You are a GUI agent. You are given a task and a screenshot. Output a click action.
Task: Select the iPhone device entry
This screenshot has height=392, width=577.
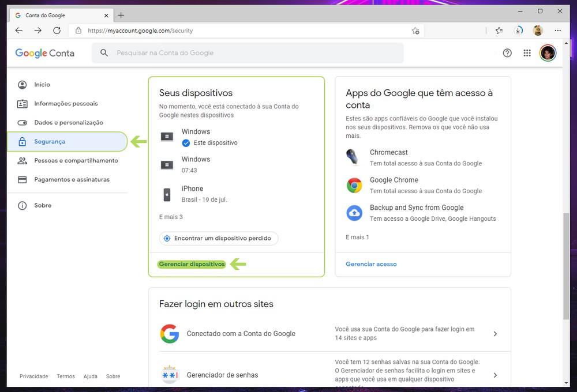click(192, 194)
